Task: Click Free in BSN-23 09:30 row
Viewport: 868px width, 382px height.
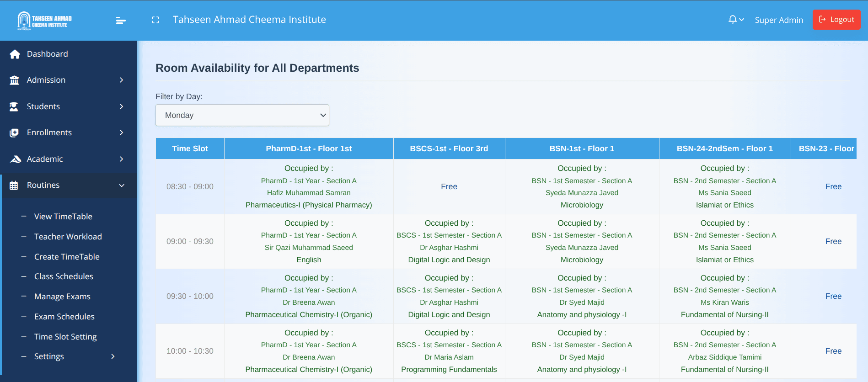Action: (833, 296)
